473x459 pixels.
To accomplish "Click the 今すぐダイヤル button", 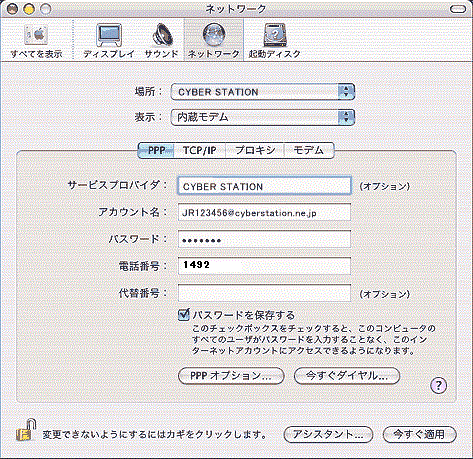I will [347, 376].
